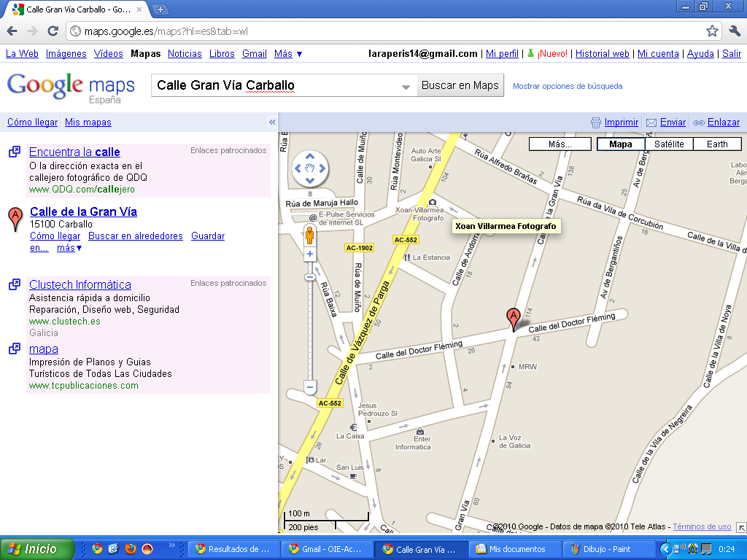This screenshot has width=747, height=560.
Task: Show hidden quick launch icons chevron
Action: 172,545
